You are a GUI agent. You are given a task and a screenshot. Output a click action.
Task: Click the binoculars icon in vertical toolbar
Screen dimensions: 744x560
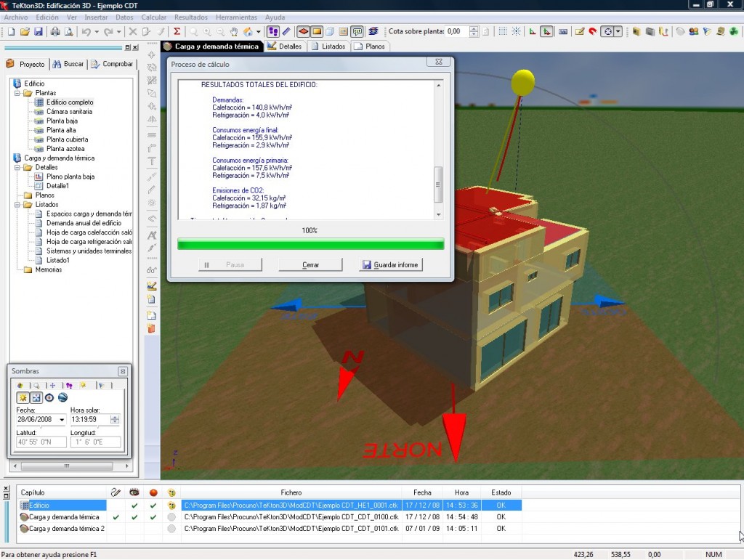click(152, 270)
